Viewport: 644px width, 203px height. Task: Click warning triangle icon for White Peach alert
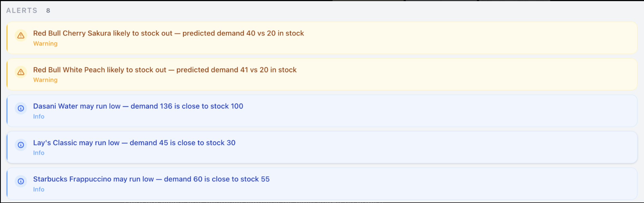(21, 72)
